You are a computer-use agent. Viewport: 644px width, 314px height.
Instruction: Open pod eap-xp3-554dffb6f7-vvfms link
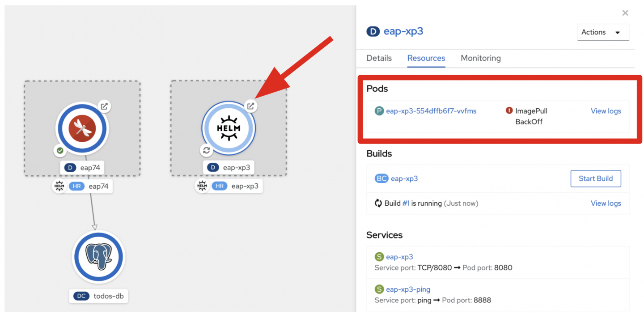431,111
